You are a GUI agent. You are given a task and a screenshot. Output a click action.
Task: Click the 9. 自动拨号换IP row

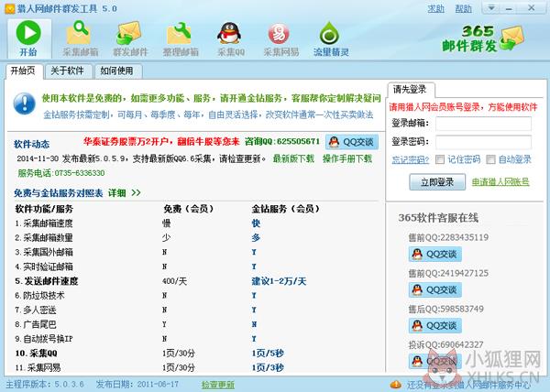click(x=44, y=339)
